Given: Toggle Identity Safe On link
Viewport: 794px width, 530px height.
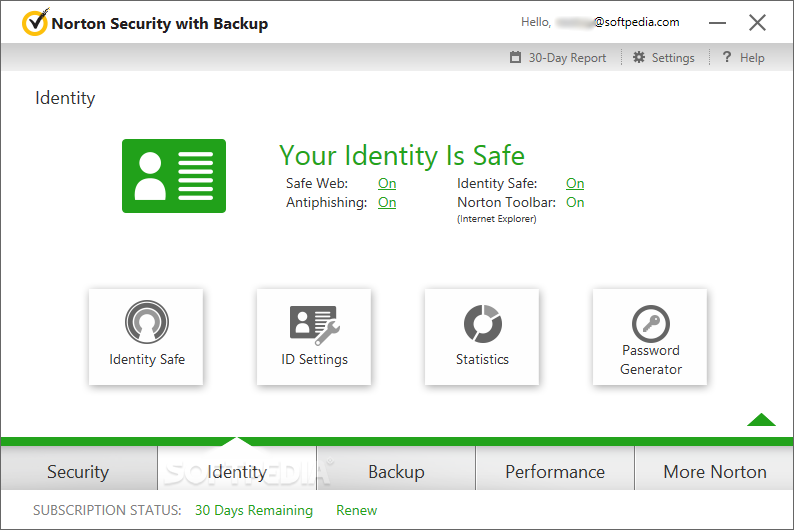Looking at the screenshot, I should (x=575, y=183).
